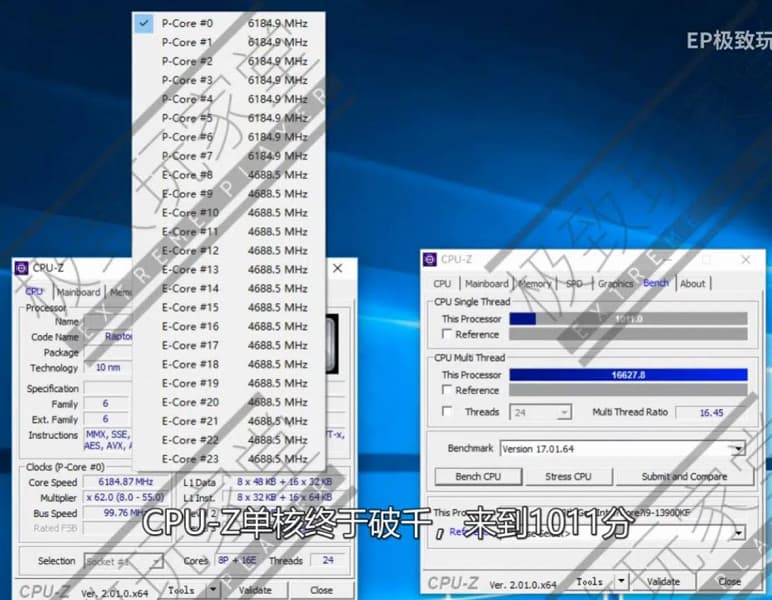Click the Close button in the left CPU-Z window
This screenshot has height=600, width=772.
click(322, 590)
